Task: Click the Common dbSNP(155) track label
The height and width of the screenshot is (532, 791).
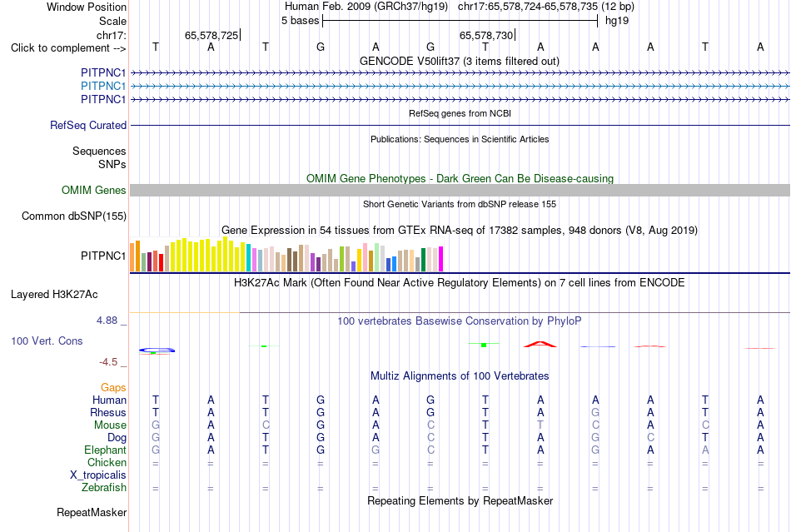Action: (x=73, y=216)
